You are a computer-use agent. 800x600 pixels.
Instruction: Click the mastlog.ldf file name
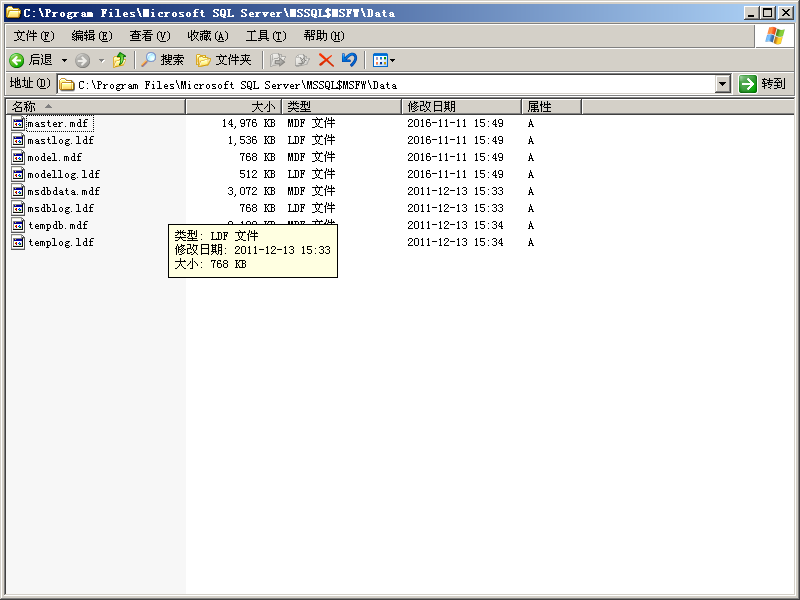pyautogui.click(x=61, y=140)
